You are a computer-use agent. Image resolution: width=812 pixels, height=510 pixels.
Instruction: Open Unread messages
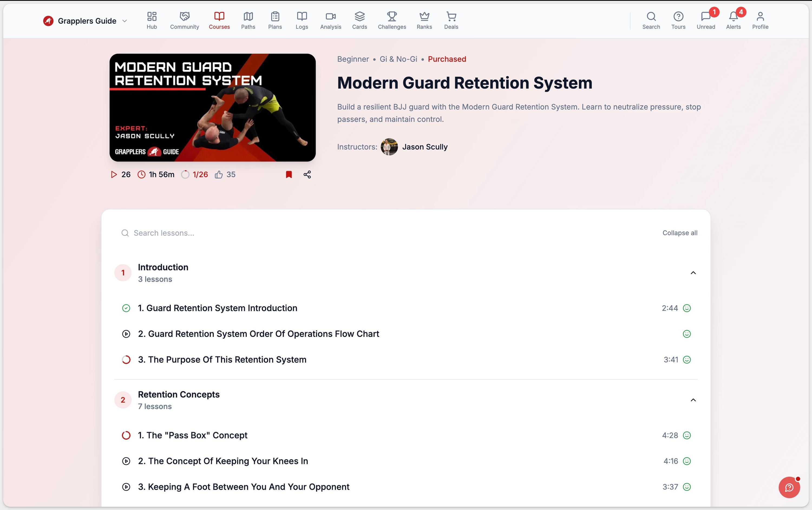pyautogui.click(x=706, y=21)
